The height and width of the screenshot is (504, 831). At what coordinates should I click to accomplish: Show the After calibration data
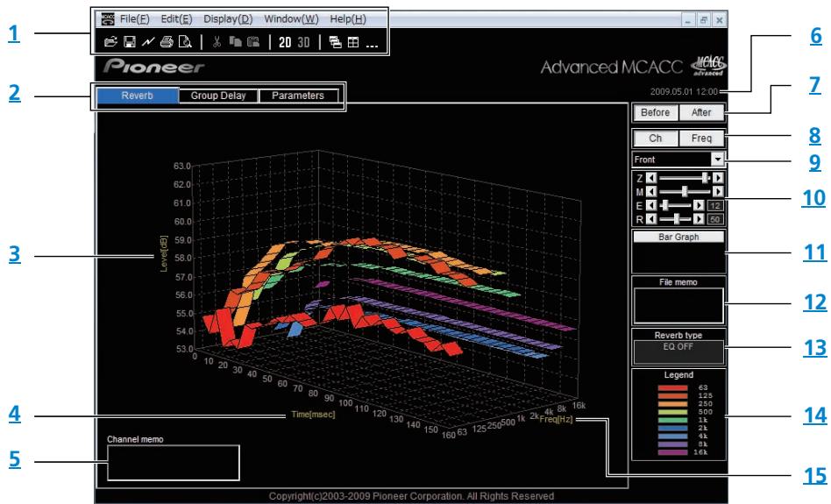[x=701, y=112]
